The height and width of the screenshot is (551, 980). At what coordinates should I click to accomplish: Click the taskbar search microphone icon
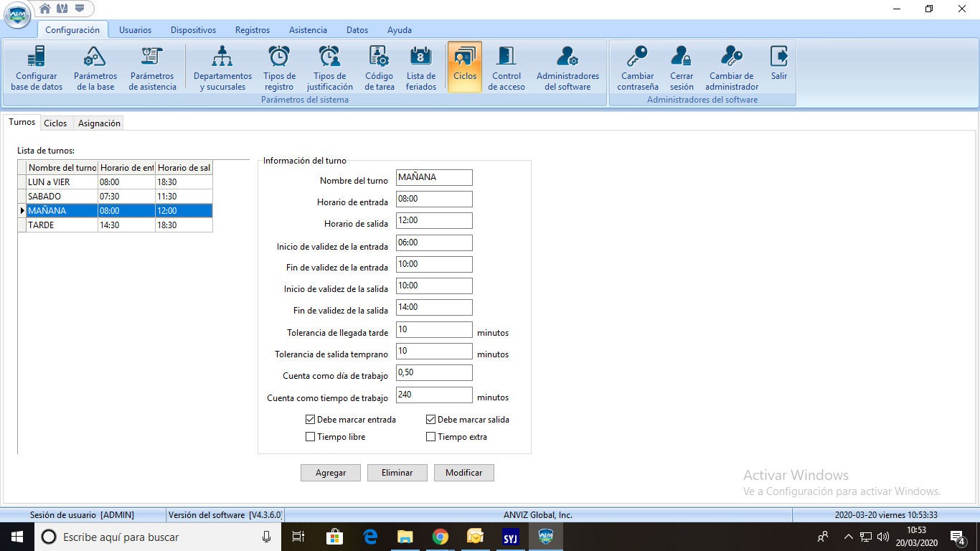pos(267,537)
